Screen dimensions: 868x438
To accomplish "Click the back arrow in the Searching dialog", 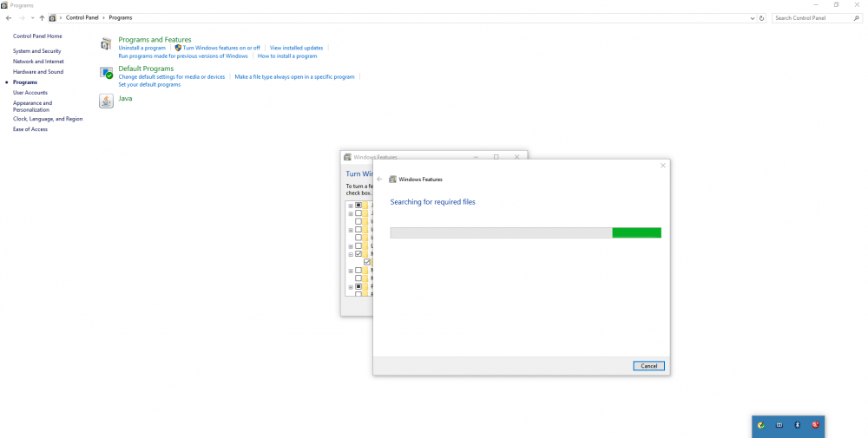I will (x=380, y=180).
